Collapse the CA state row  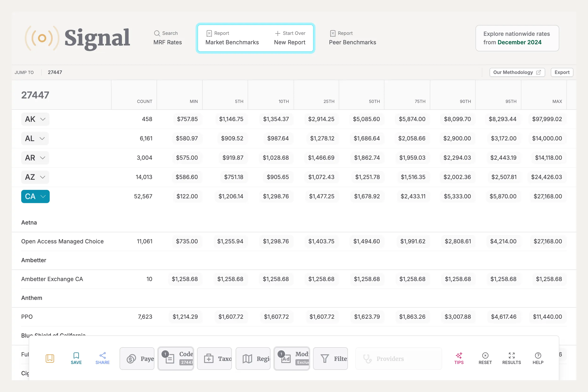coord(36,196)
